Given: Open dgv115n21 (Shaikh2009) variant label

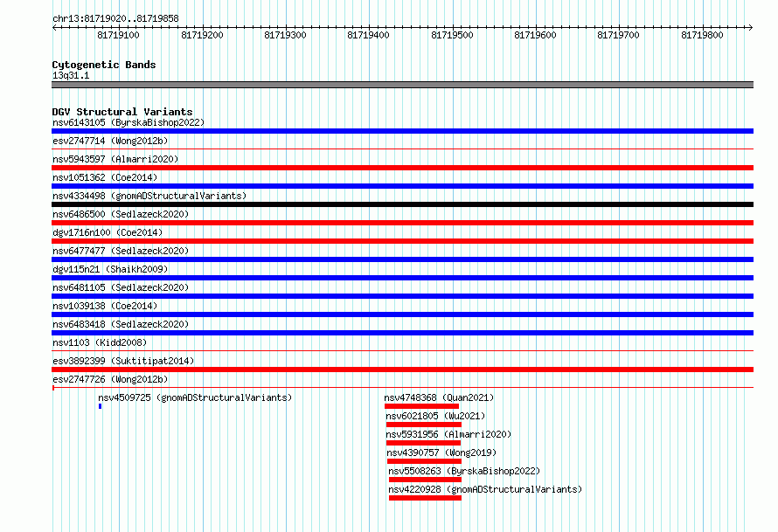Looking at the screenshot, I should point(110,269).
